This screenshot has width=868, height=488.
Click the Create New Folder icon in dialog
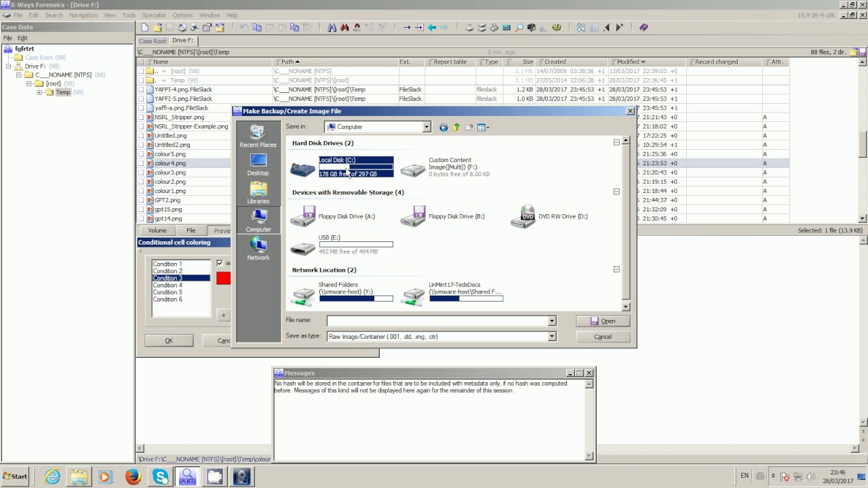coord(469,127)
